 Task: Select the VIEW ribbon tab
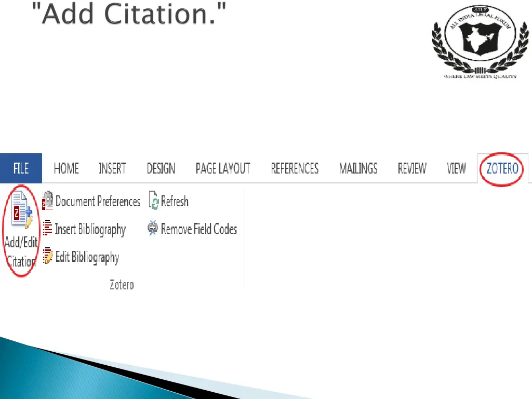point(456,168)
